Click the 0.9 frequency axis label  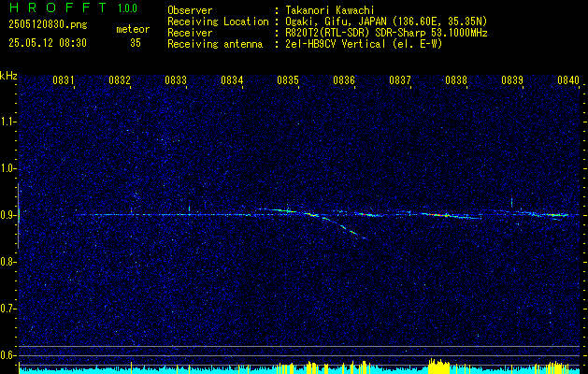tap(7, 215)
